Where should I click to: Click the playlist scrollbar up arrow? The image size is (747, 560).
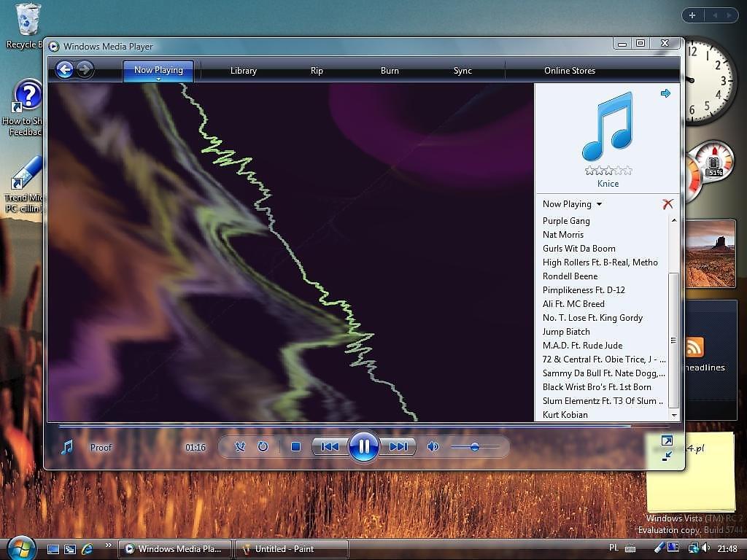pos(673,220)
